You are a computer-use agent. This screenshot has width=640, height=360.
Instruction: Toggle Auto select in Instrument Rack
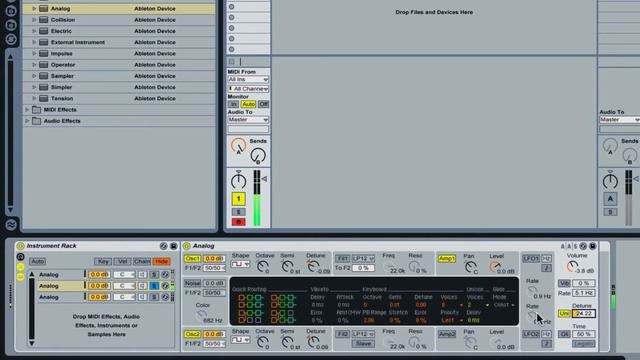coord(37,261)
